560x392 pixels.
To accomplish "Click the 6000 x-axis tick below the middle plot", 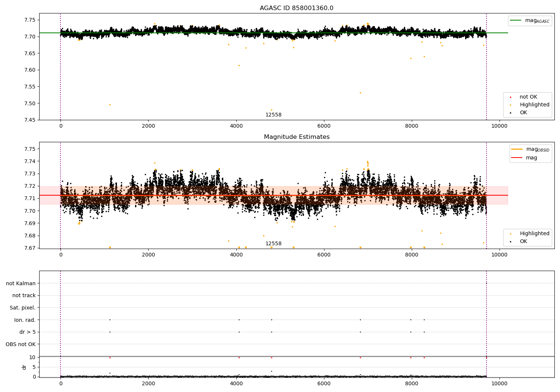I will [x=324, y=255].
